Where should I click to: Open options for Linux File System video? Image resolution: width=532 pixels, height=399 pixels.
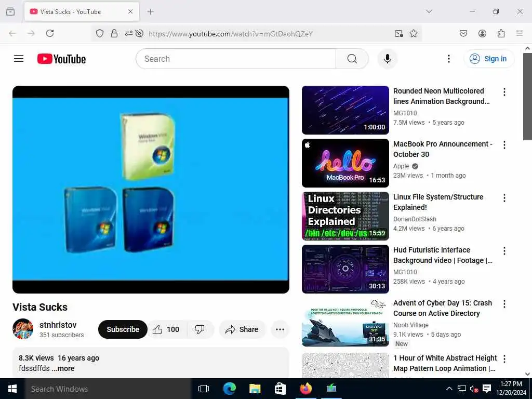coord(504,198)
